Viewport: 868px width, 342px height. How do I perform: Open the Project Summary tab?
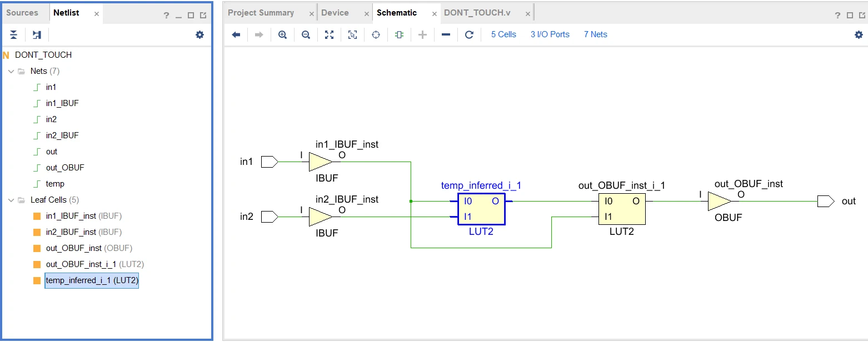pos(261,13)
